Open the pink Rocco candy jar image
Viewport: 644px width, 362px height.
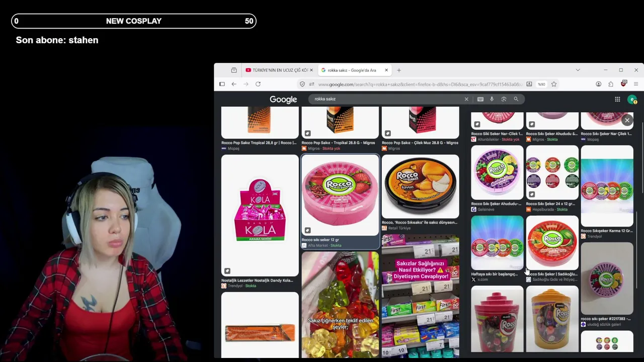497,320
